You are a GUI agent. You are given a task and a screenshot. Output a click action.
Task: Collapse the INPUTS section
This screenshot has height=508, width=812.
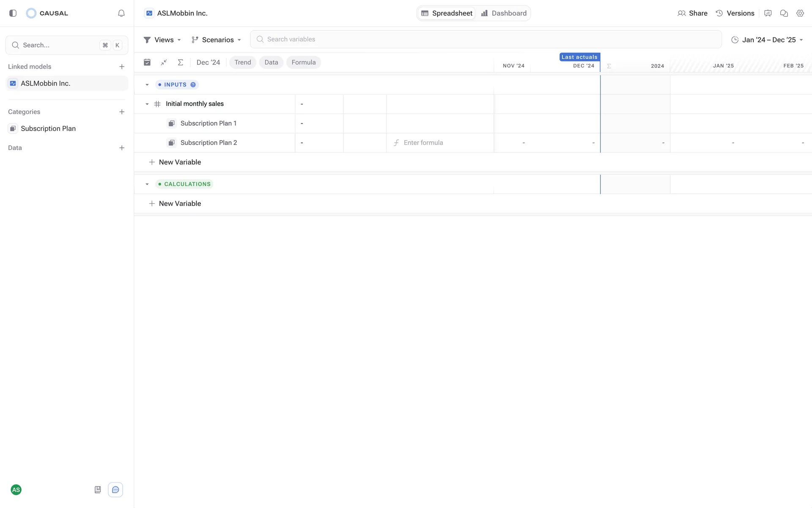(147, 85)
